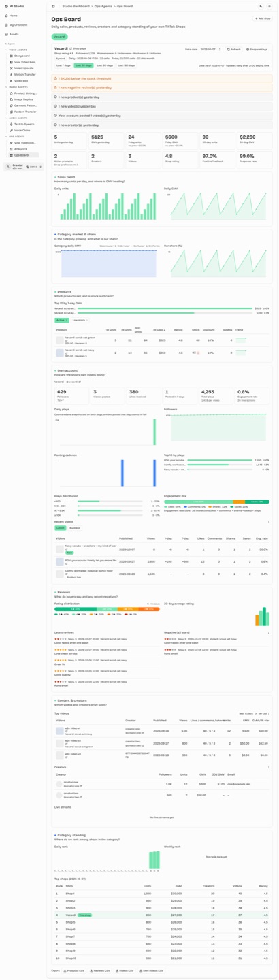This screenshot has width=279, height=980.
Task: Click the Ops Agents breadcrumb
Action: coord(103,7)
